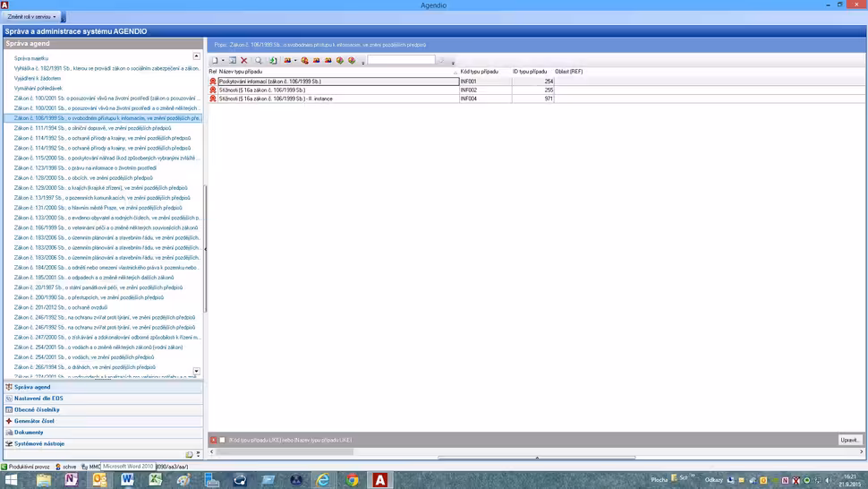Expand navigation pane options chevron at bottom
Image resolution: width=868 pixels, height=489 pixels.
[x=199, y=455]
